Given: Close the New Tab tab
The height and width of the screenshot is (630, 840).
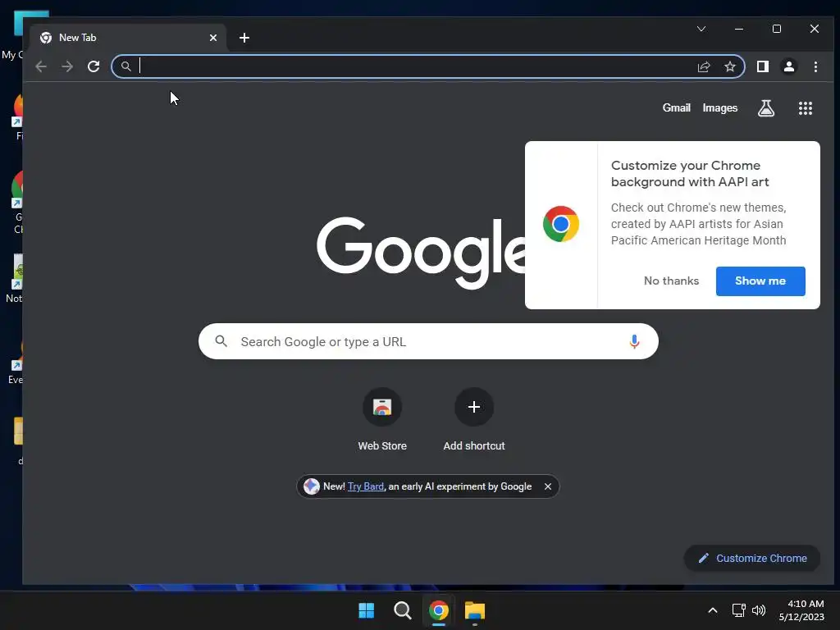Looking at the screenshot, I should pos(213,38).
